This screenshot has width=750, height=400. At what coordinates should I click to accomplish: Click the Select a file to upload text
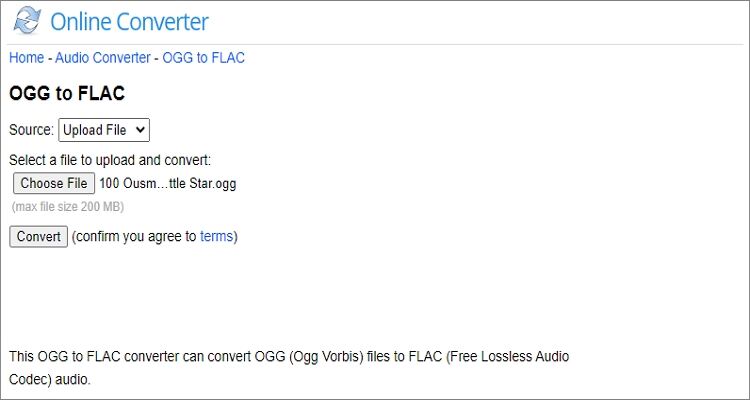pos(110,160)
